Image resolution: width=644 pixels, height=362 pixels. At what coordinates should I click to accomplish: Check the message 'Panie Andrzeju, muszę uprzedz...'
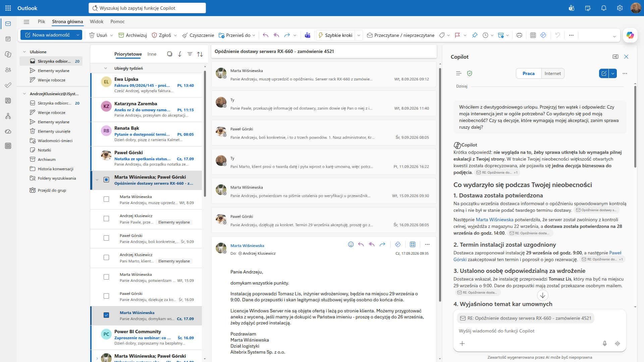pyautogui.click(x=106, y=199)
